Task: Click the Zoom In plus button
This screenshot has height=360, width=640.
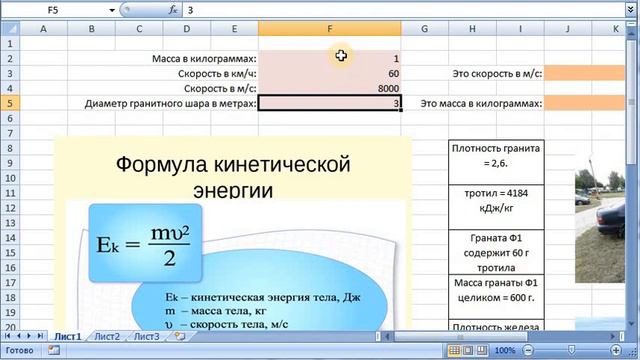Action: coord(616,350)
